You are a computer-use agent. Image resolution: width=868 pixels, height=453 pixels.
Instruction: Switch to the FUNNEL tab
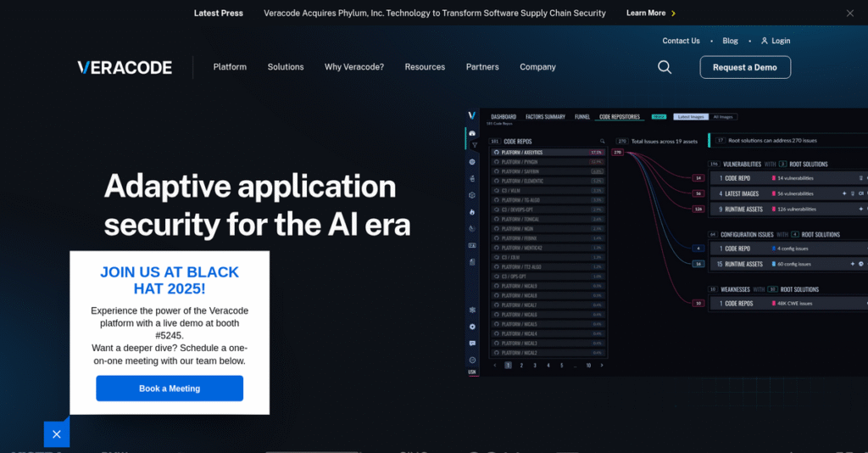tap(582, 117)
